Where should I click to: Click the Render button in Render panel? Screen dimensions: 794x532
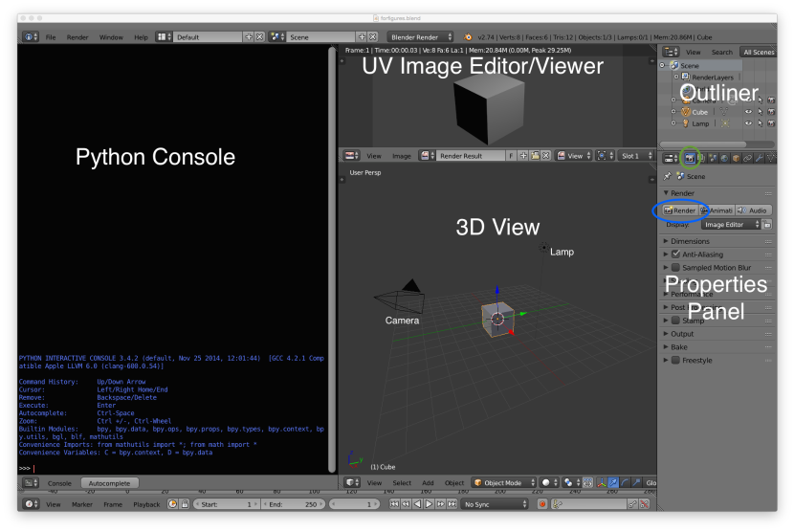coord(680,211)
